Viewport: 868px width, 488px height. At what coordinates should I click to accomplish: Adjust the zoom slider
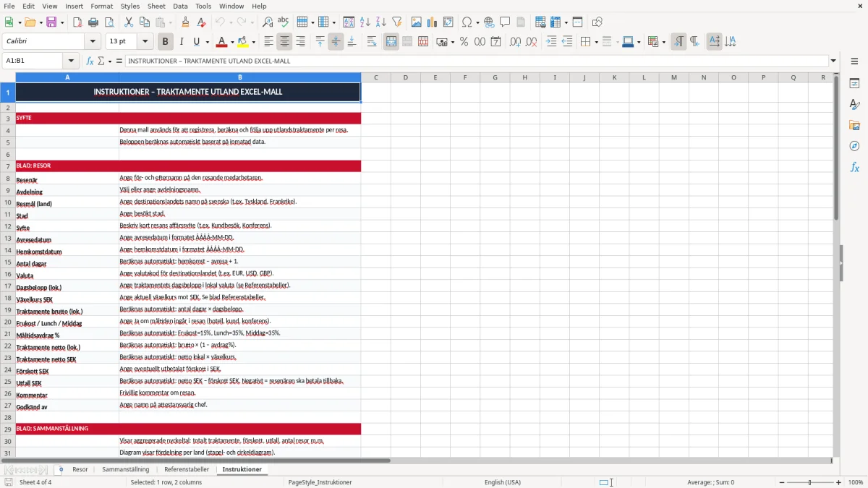click(x=809, y=482)
